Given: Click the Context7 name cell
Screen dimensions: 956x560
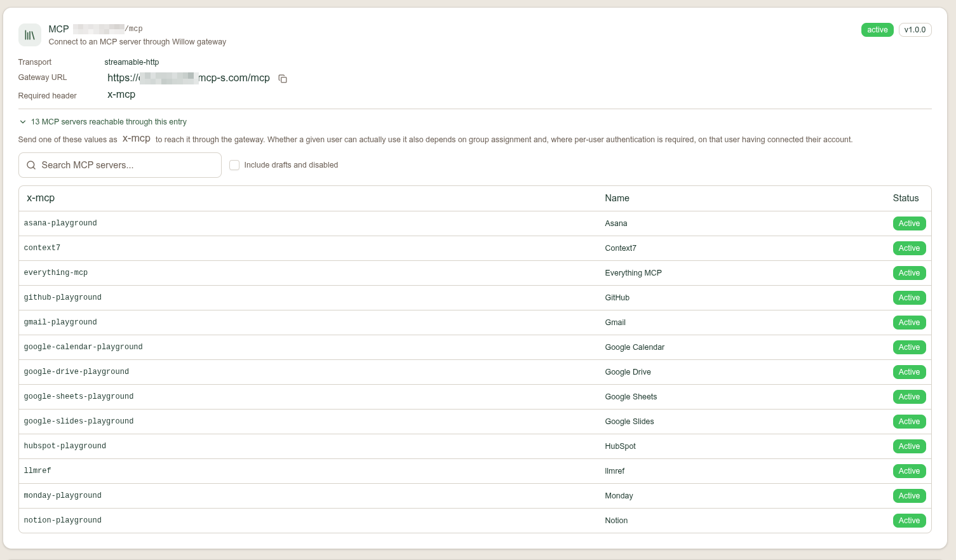Looking at the screenshot, I should click(x=621, y=248).
